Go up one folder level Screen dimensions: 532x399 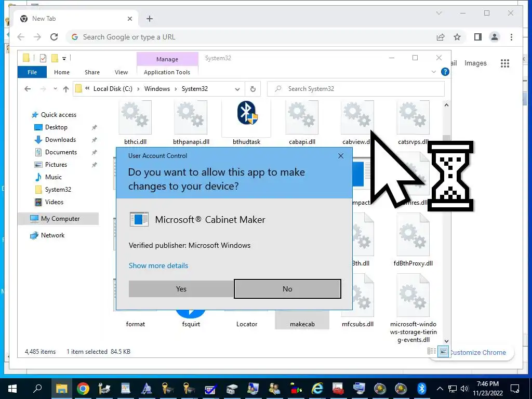coord(66,89)
